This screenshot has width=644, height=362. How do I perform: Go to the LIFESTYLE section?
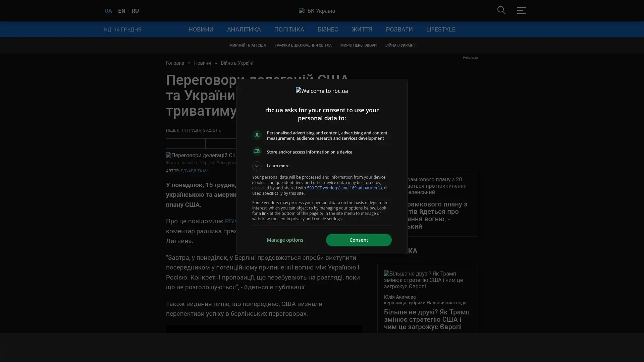pyautogui.click(x=440, y=29)
